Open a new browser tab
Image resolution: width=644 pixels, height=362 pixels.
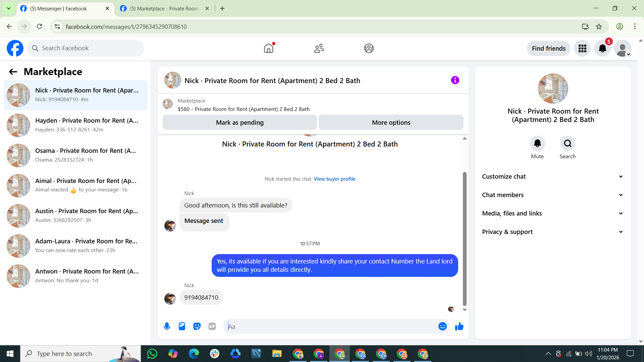222,9
